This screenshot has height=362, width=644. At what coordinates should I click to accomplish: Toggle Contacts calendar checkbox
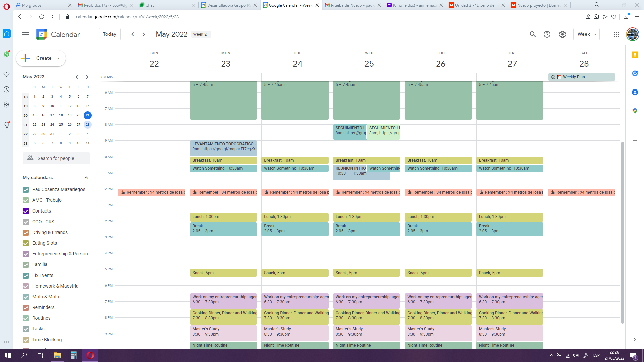pyautogui.click(x=26, y=211)
